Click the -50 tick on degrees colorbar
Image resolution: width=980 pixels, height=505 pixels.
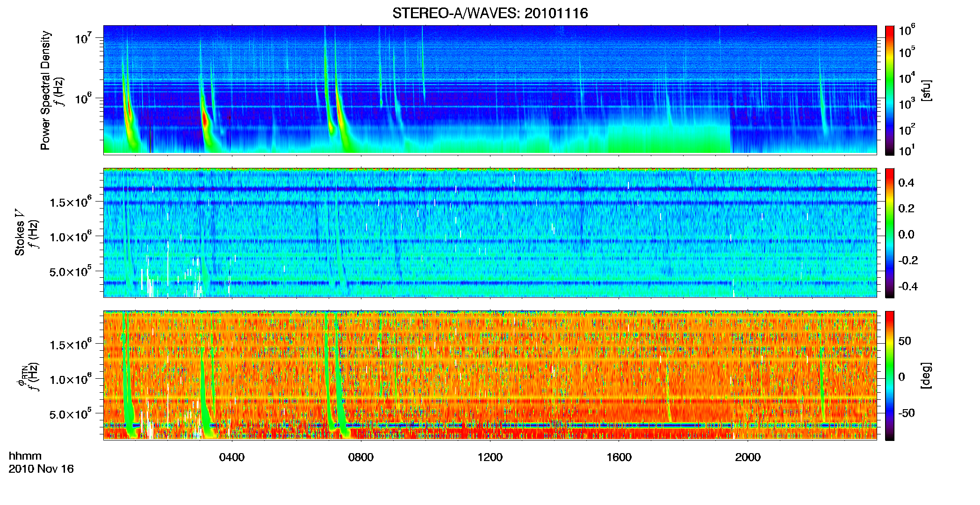click(907, 413)
